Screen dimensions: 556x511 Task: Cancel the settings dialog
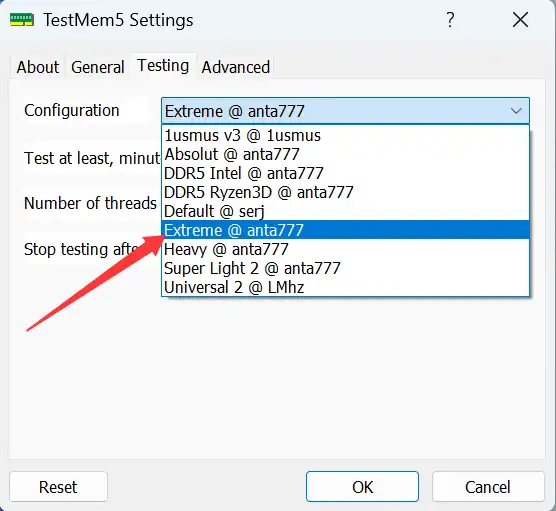tap(488, 487)
